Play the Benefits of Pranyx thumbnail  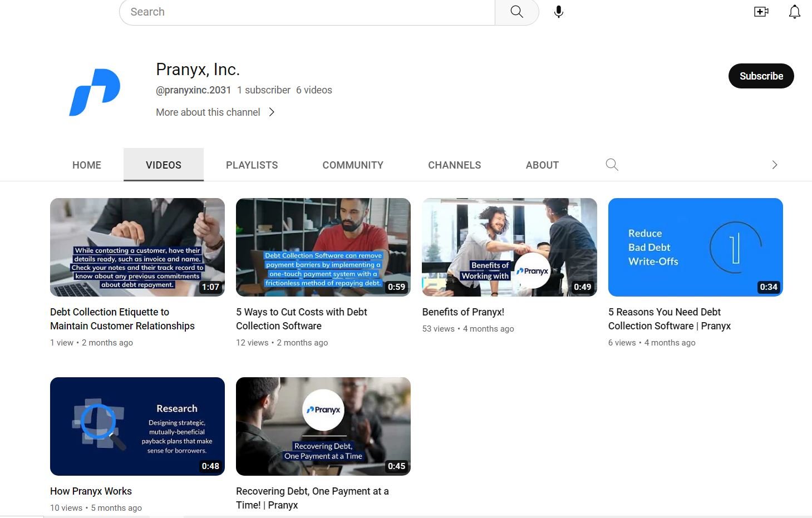(x=509, y=247)
